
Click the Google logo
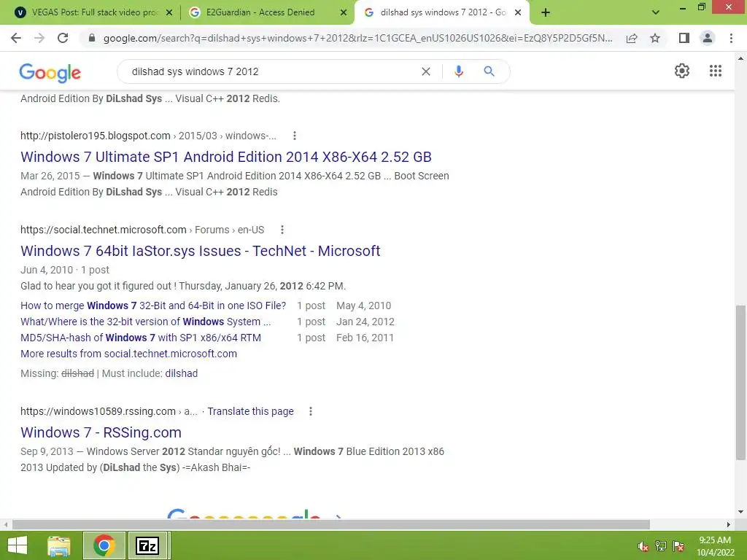(50, 72)
